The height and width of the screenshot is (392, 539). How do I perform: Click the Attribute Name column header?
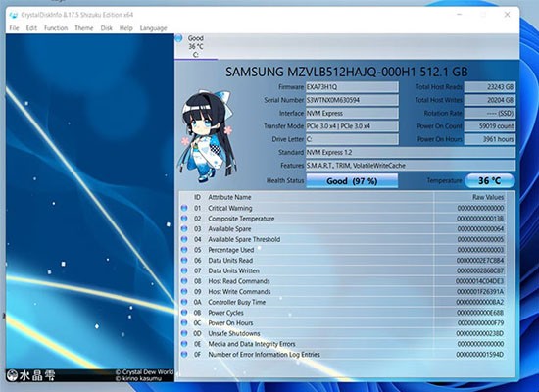pyautogui.click(x=229, y=197)
